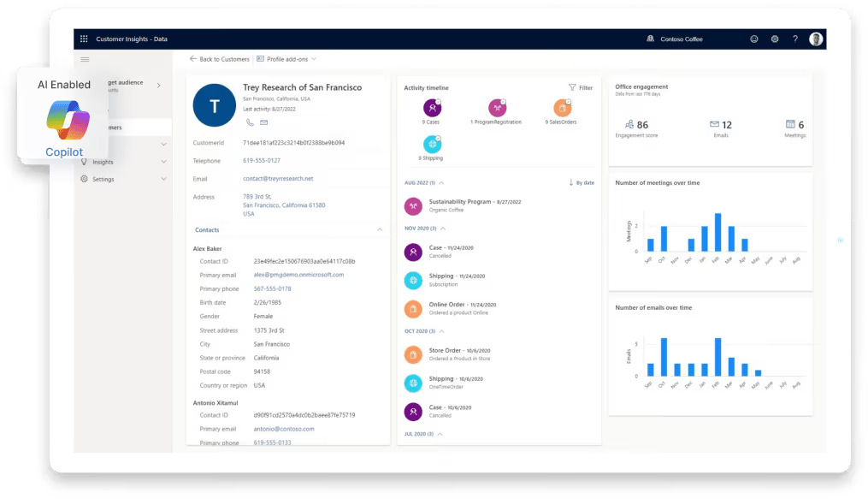The height and width of the screenshot is (499, 868).
Task: Click the Office engagement heading
Action: pyautogui.click(x=641, y=87)
